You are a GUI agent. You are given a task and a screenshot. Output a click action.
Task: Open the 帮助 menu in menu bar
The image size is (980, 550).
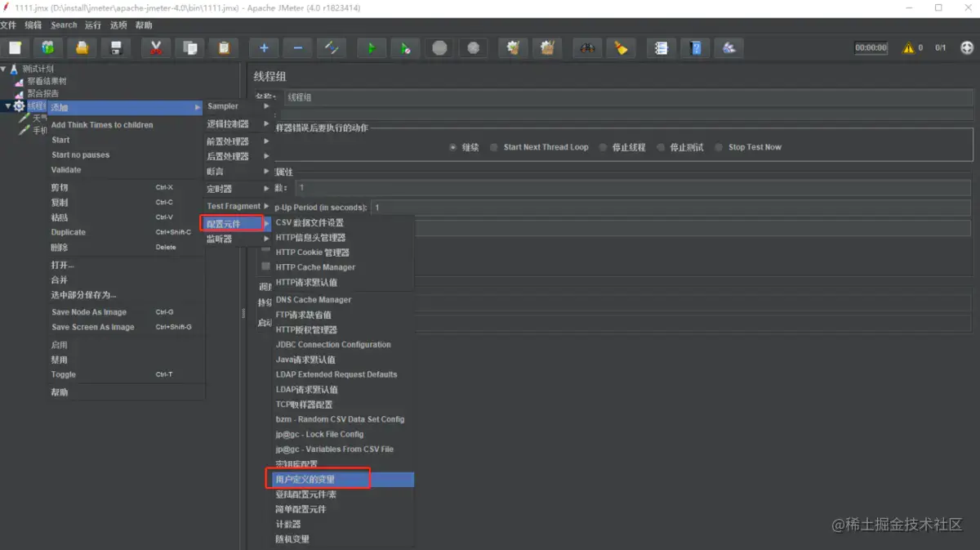[144, 25]
